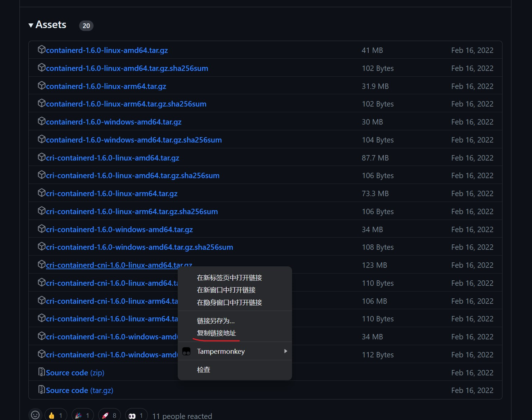Click the package icon next to cri-containerd-1.6.0-linux-amd64.tar.gz
532x420 pixels.
tap(41, 157)
